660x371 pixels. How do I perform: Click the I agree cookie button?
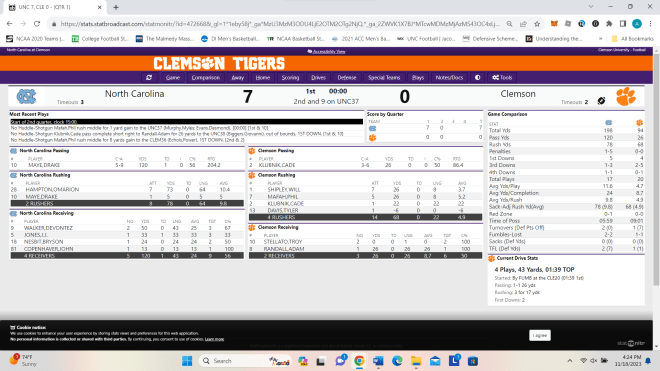(540, 335)
